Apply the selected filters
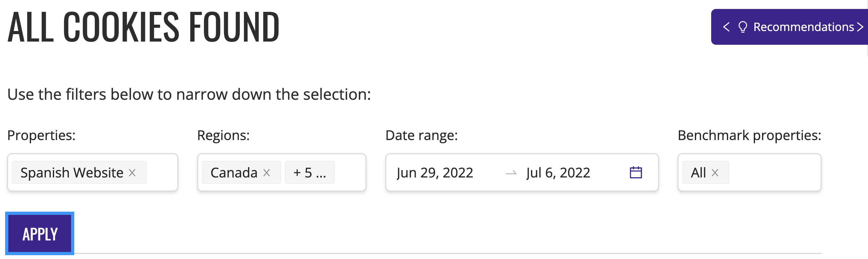The width and height of the screenshot is (868, 259). (x=40, y=233)
